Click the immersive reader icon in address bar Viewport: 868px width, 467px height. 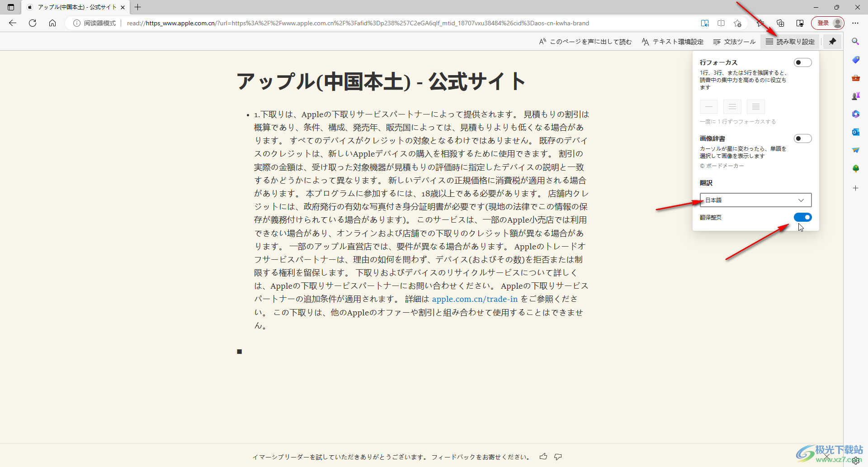pyautogui.click(x=705, y=23)
